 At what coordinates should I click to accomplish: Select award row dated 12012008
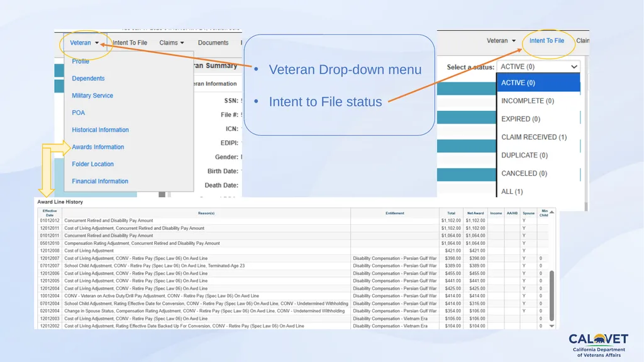(x=293, y=251)
